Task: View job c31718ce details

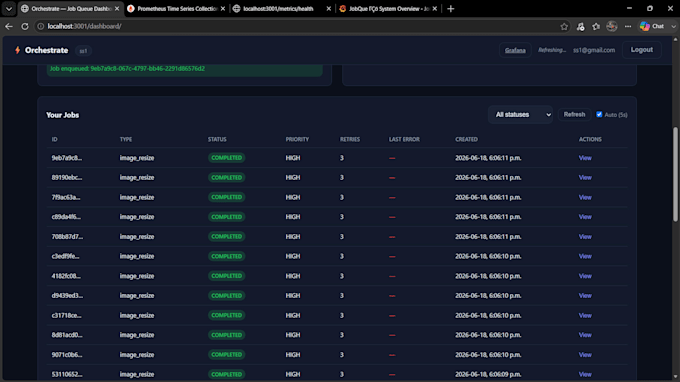Action: coord(585,315)
